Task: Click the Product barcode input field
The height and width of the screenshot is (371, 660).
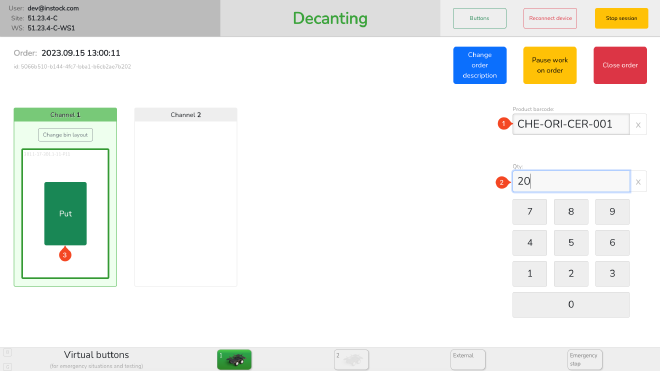Action: pos(571,124)
